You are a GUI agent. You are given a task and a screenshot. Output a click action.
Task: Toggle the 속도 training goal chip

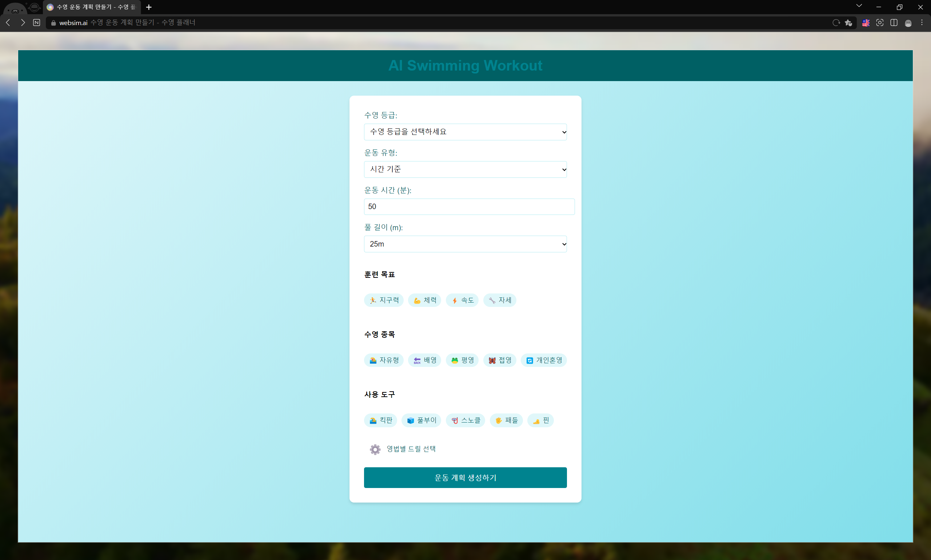(462, 300)
